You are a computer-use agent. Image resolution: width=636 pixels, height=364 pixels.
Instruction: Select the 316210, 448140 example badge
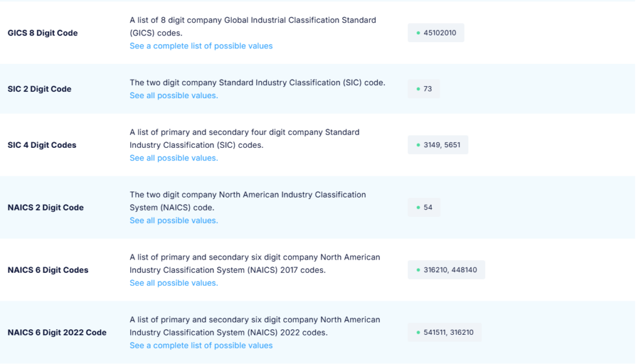[446, 270]
